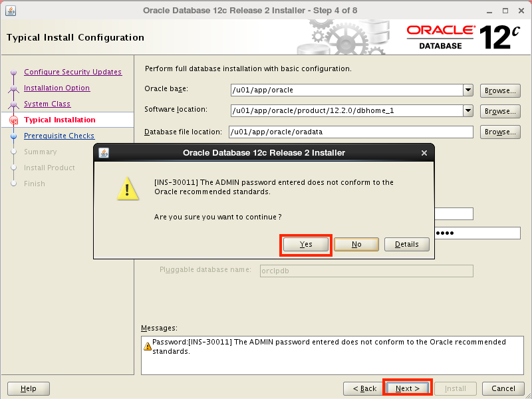Click the Java icon in dialog title bar
The width and height of the screenshot is (532, 399).
tap(104, 153)
